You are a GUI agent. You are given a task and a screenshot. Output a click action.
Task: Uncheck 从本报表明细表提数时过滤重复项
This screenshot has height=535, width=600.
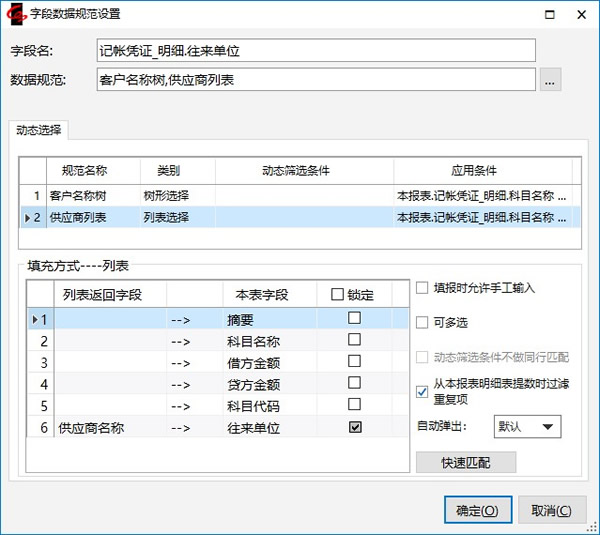[422, 392]
